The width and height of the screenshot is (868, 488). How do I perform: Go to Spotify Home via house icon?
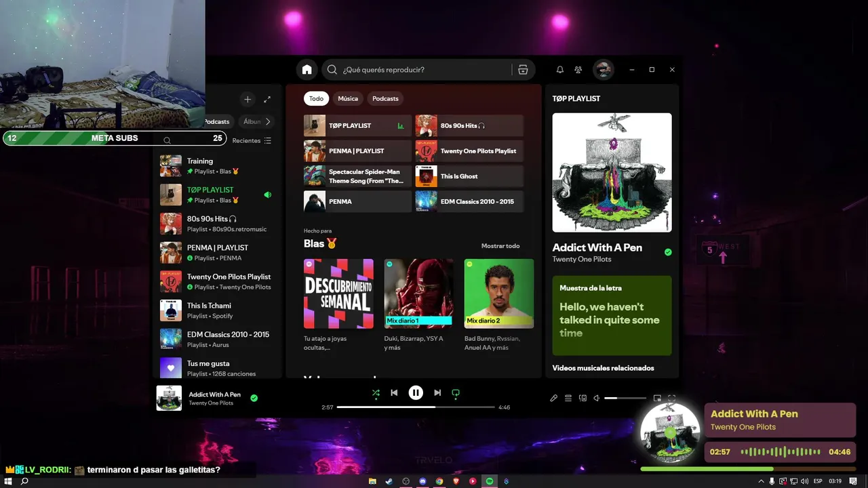tap(307, 70)
